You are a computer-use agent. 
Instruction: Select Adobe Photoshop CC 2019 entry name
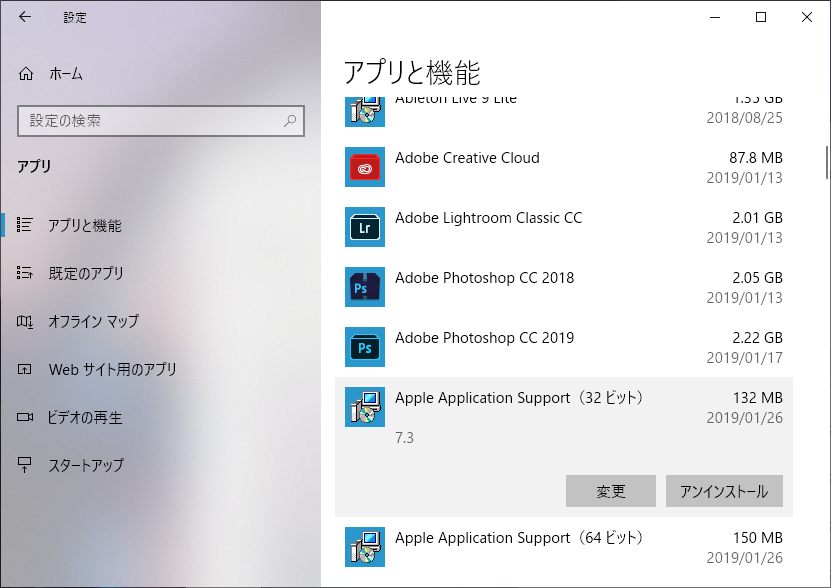pos(484,338)
